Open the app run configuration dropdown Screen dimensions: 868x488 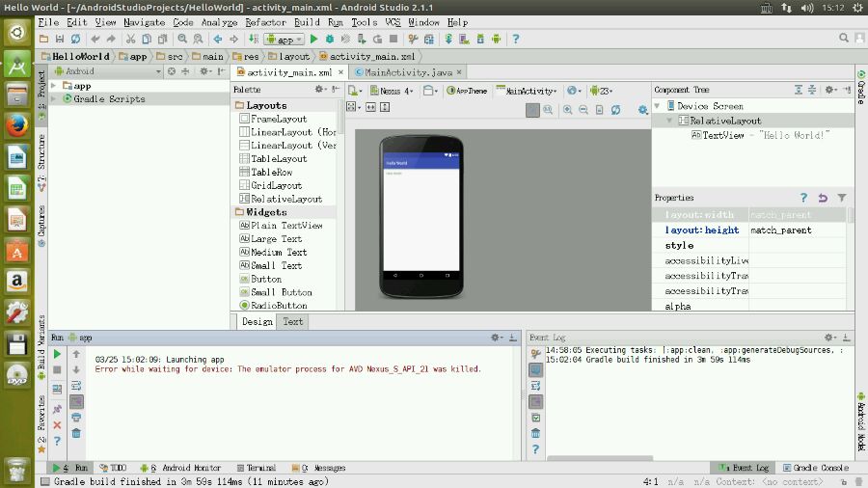coord(285,40)
